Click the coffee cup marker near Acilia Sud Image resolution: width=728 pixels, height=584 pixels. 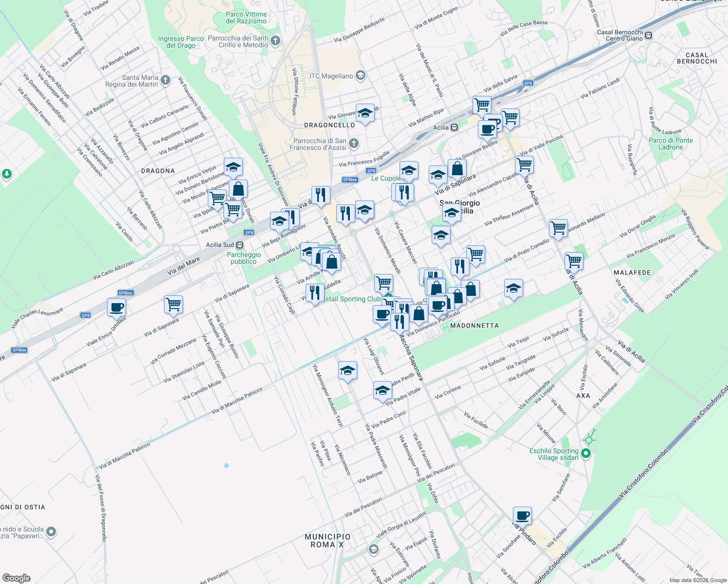tap(116, 308)
